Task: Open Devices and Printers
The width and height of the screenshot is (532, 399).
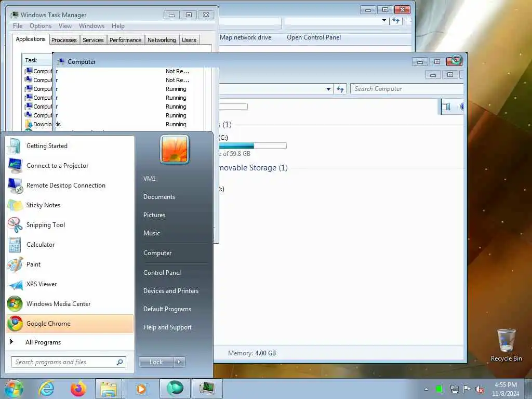Action: (170, 291)
